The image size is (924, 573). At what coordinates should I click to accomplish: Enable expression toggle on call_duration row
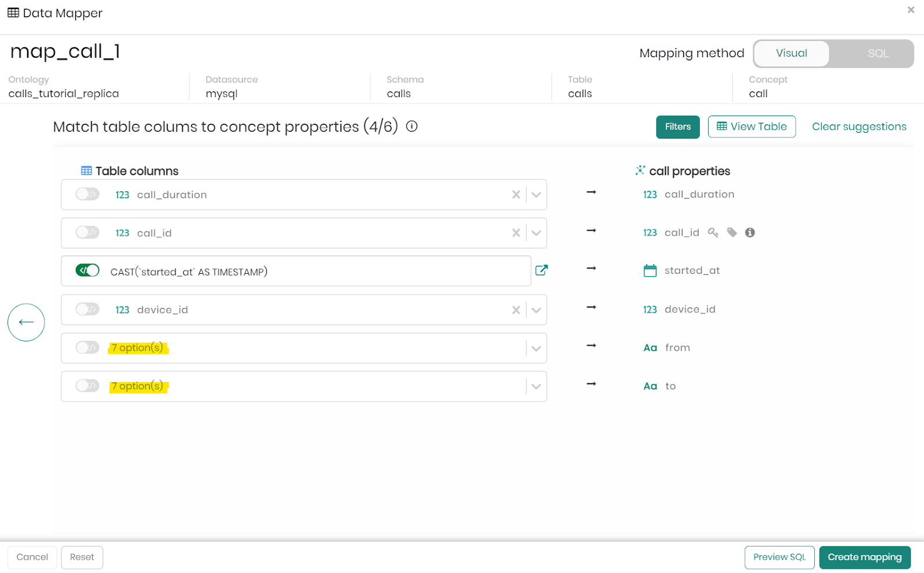pos(87,194)
